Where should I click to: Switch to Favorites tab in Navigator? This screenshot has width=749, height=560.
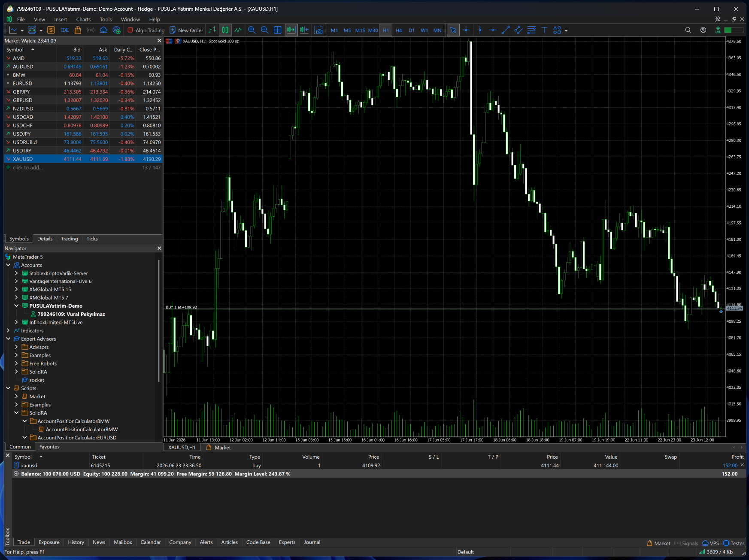coord(49,447)
